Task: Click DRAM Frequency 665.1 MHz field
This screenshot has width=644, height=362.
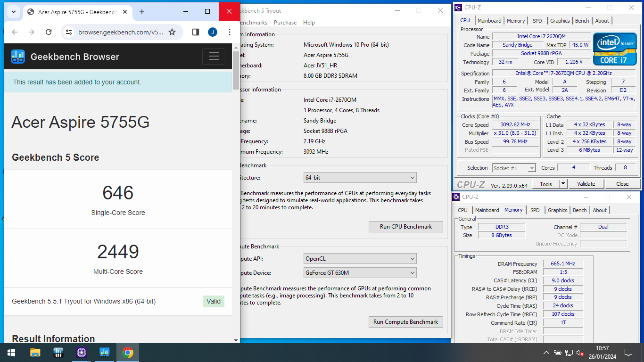Action: pyautogui.click(x=563, y=264)
